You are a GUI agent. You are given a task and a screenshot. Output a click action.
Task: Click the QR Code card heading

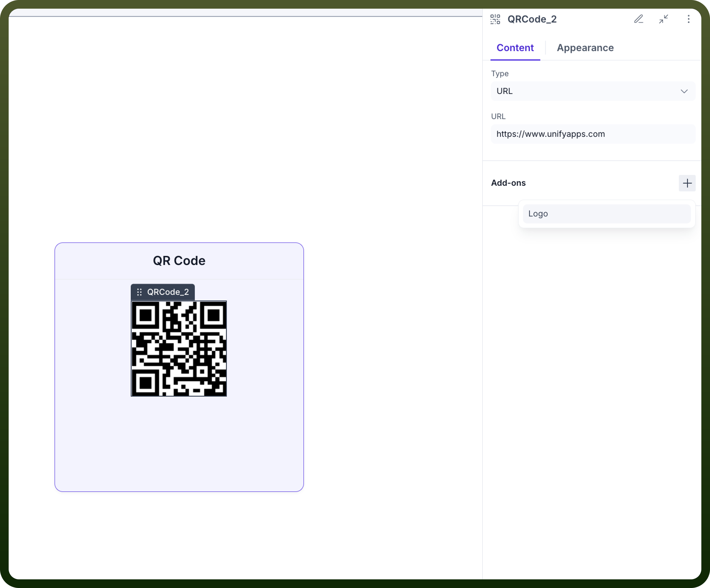pos(179,261)
